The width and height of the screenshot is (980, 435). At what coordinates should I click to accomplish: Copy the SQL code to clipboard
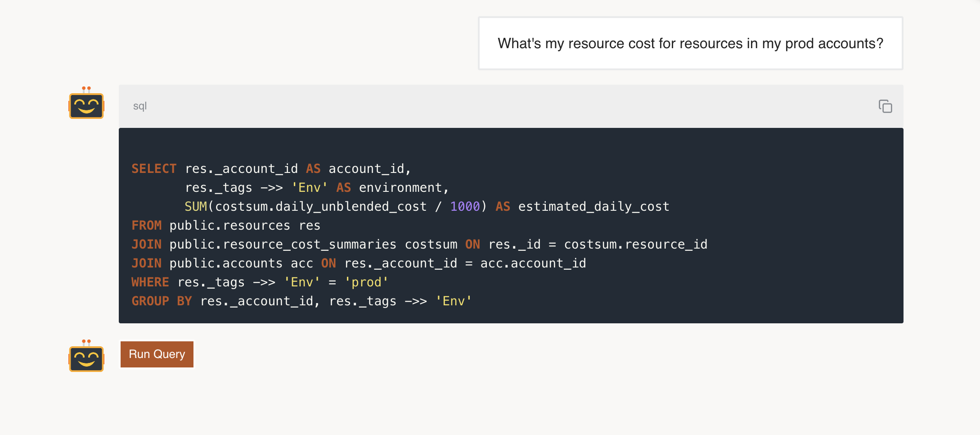click(x=885, y=106)
